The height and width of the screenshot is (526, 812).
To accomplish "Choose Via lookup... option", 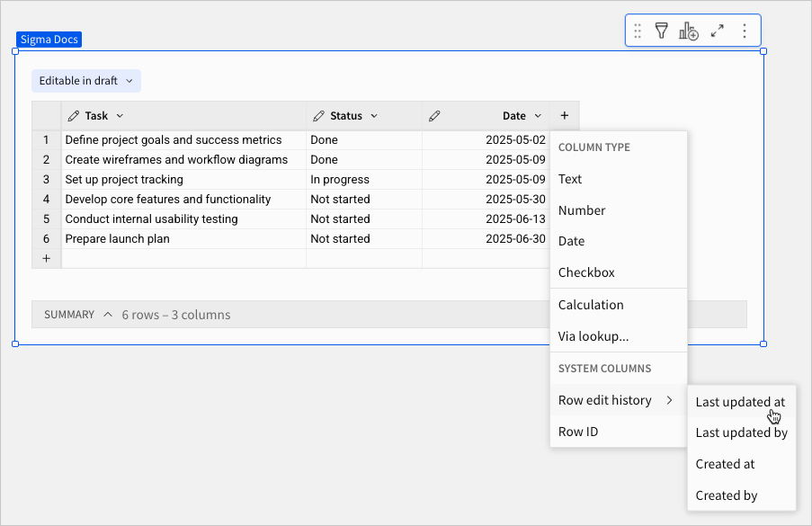I will [x=593, y=336].
